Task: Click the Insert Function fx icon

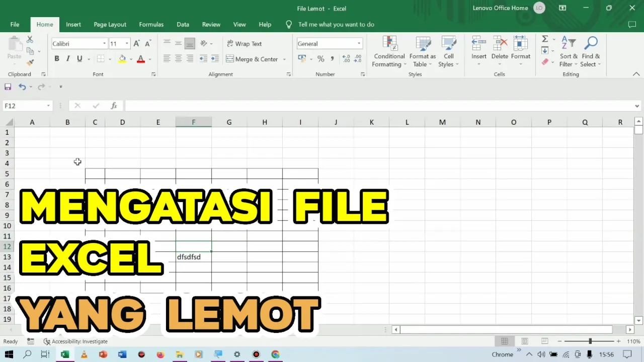Action: pyautogui.click(x=114, y=106)
